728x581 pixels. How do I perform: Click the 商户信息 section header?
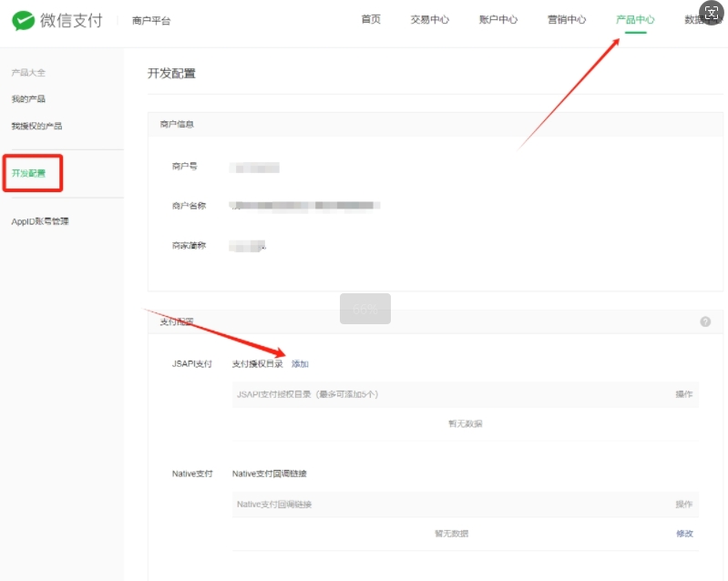click(177, 124)
